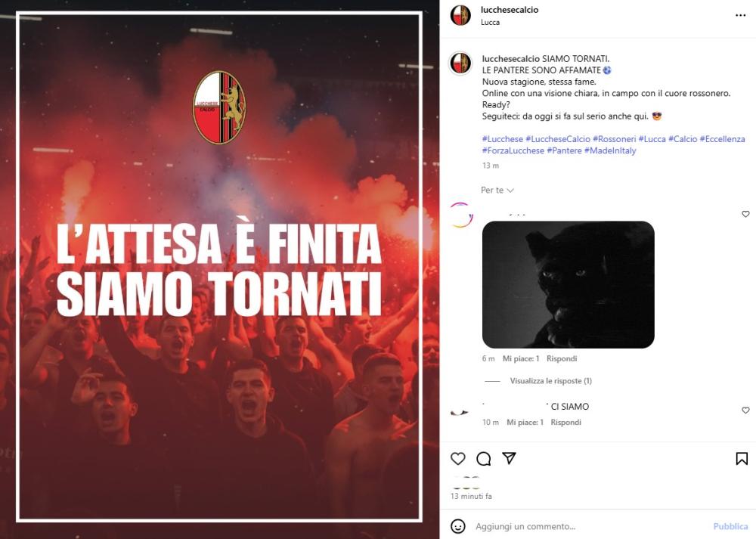756x539 pixels.
Task: Open the #ForzaLucchese hashtag
Action: (x=513, y=150)
